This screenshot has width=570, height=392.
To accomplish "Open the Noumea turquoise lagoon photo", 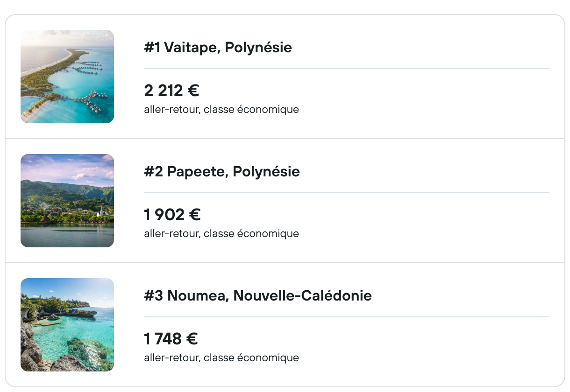I will point(67,325).
